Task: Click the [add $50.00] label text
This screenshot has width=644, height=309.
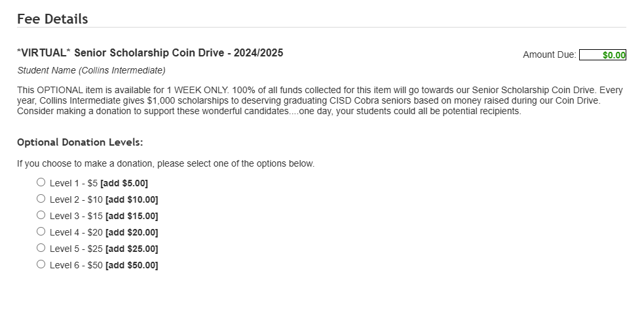Action: [132, 266]
